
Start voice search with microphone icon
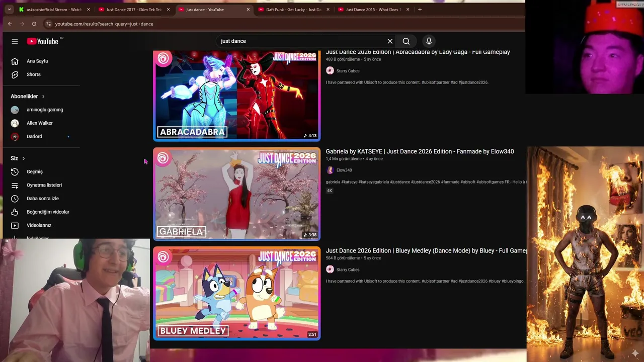pyautogui.click(x=429, y=41)
